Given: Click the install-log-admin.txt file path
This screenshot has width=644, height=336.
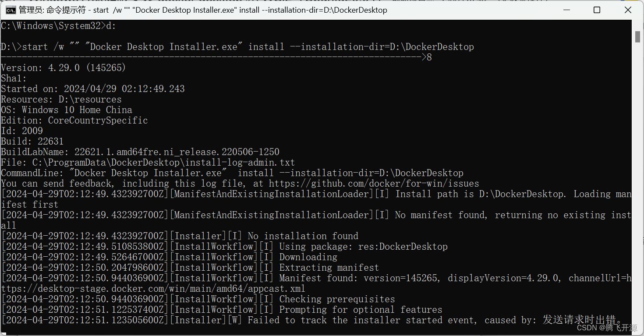Looking at the screenshot, I should (x=164, y=163).
